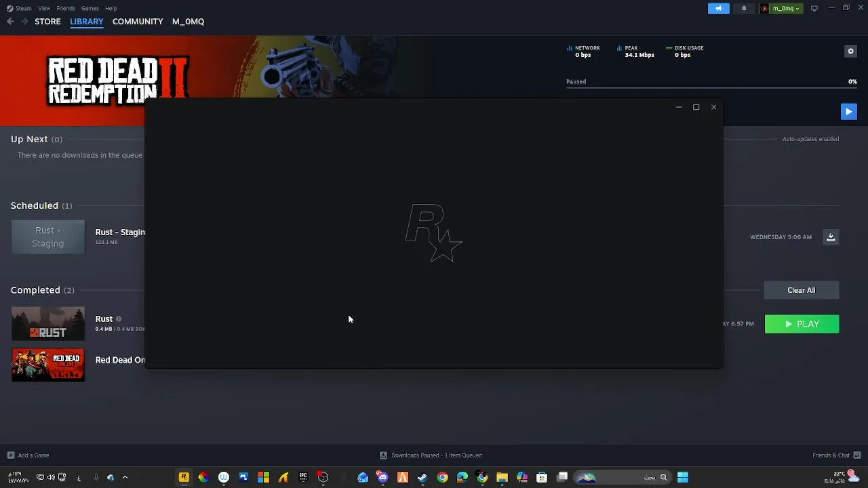868x488 pixels.
Task: Click Add a Game
Action: click(x=28, y=455)
